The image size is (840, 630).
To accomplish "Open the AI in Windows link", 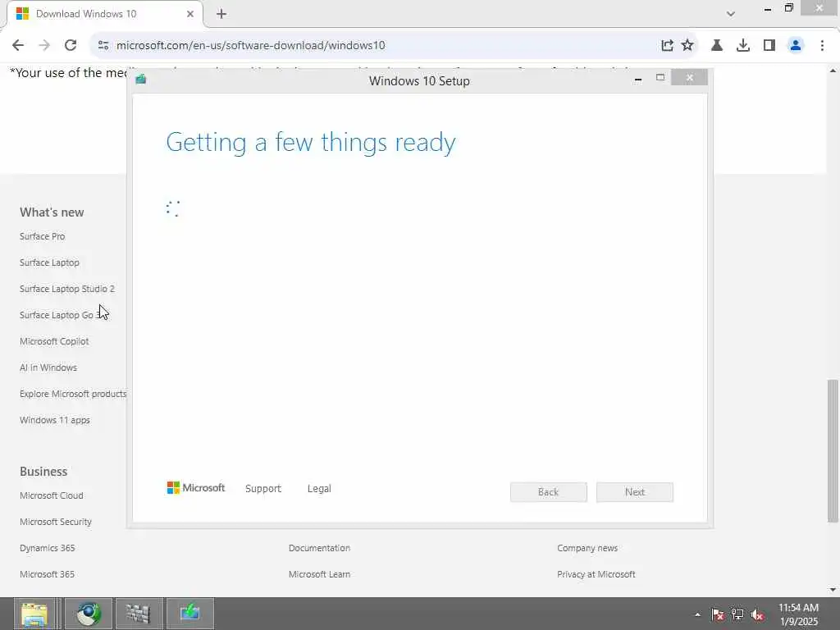I will [x=48, y=367].
